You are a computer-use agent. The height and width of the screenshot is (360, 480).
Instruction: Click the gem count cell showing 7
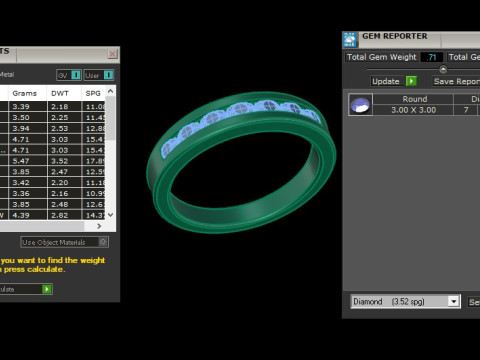point(466,110)
